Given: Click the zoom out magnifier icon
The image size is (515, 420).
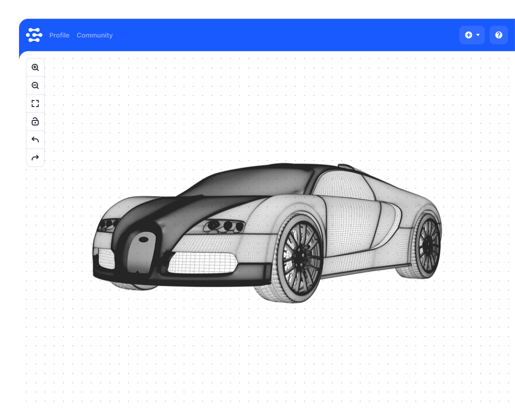Looking at the screenshot, I should [x=35, y=86].
